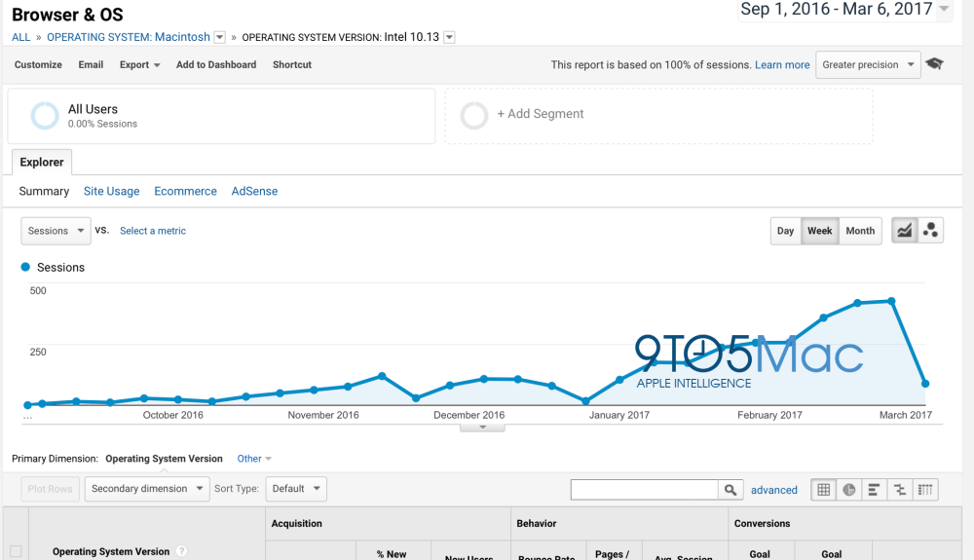Open the Greater precision dropdown
Screen dimensions: 974x560
(868, 65)
